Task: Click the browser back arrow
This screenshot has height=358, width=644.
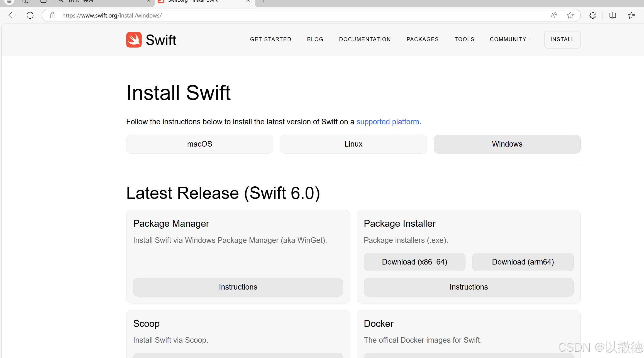Action: [12, 15]
